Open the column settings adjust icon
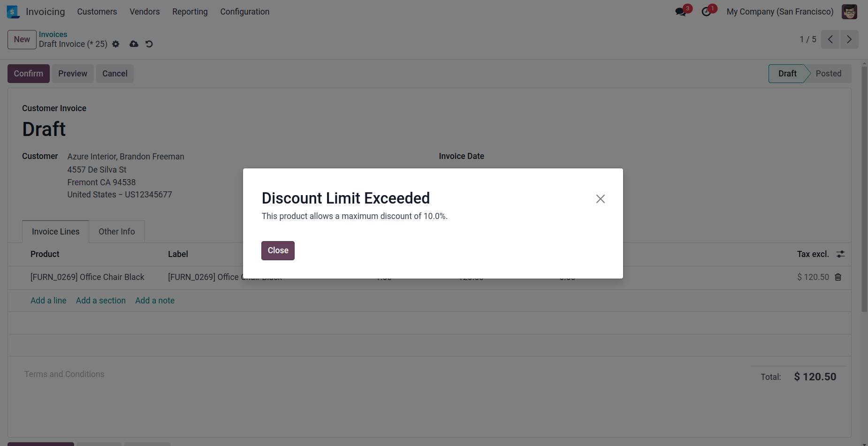Screen dimensions: 868x446 (840, 254)
